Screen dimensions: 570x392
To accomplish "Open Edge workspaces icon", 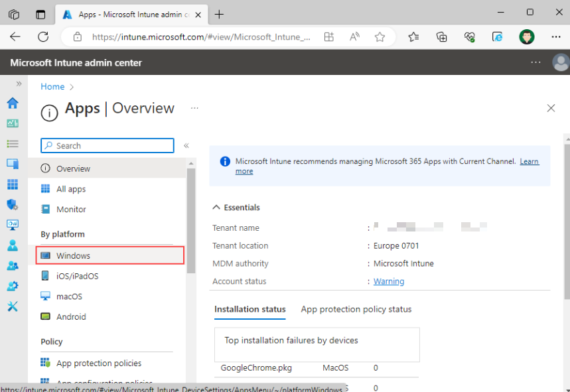I will click(14, 15).
